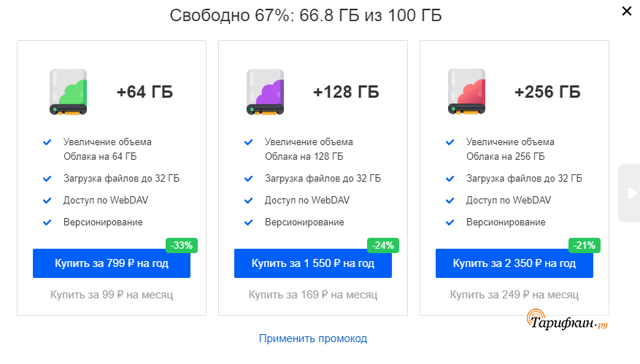
Task: Click the -21% discount badge
Action: [x=583, y=246]
